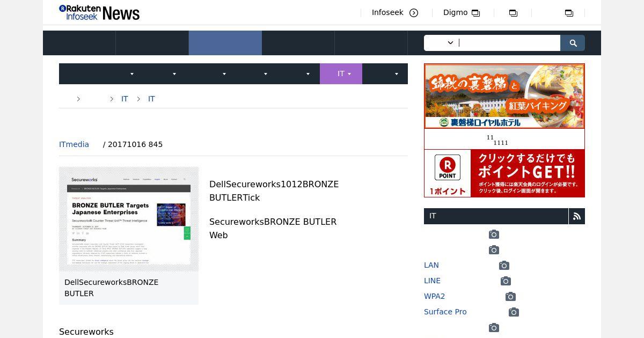Open the LINE sidebar article link
The width and height of the screenshot is (644, 338).
[432, 281]
